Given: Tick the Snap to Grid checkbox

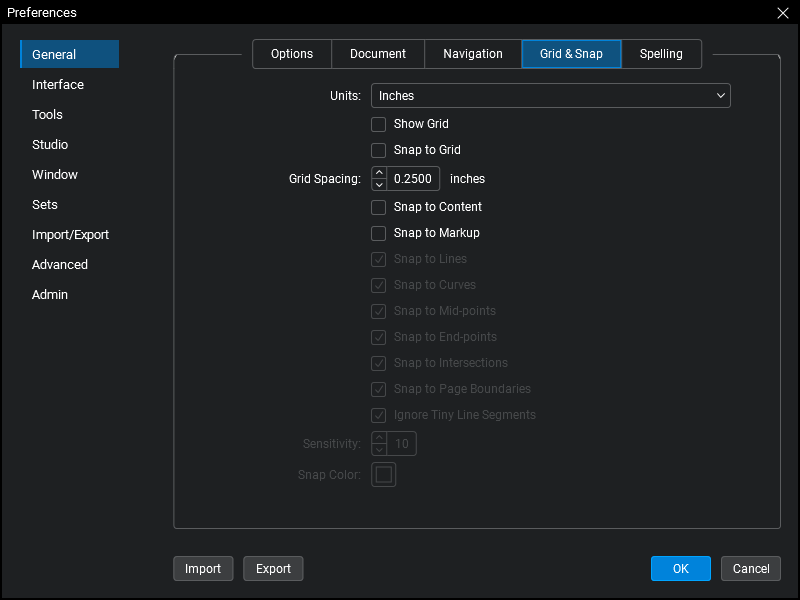Looking at the screenshot, I should tap(379, 150).
